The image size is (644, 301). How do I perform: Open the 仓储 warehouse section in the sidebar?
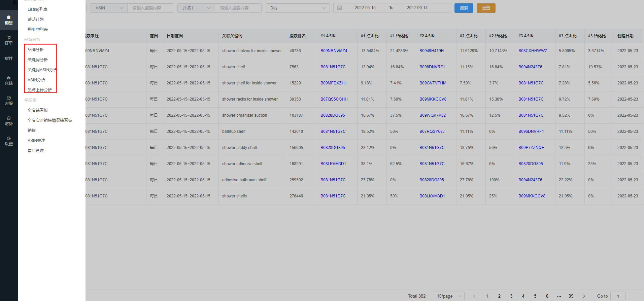[x=9, y=81]
